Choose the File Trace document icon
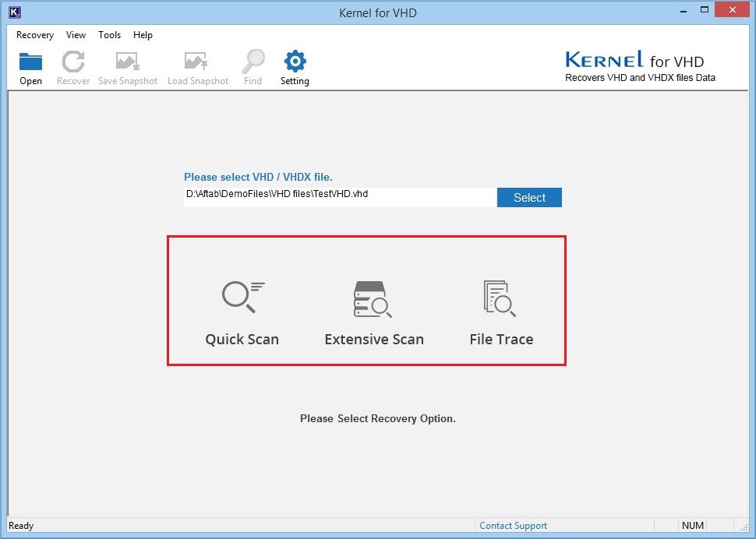 pyautogui.click(x=500, y=298)
